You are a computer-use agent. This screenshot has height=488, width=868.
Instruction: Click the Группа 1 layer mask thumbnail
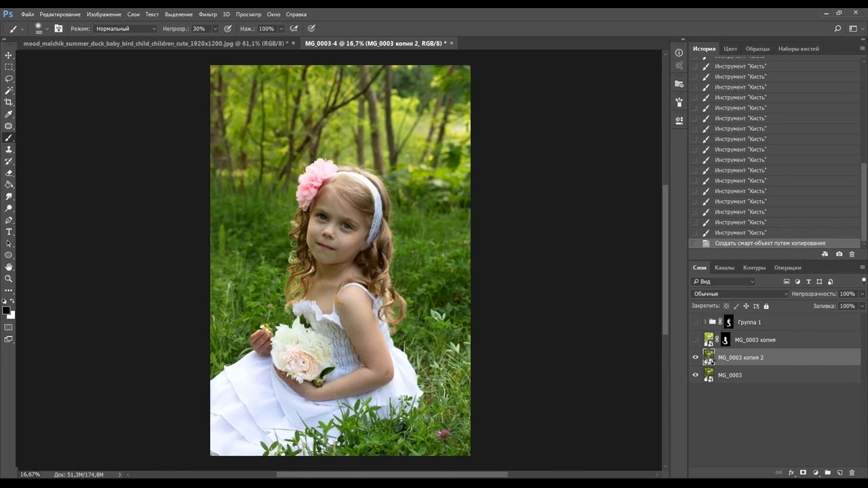pos(729,322)
